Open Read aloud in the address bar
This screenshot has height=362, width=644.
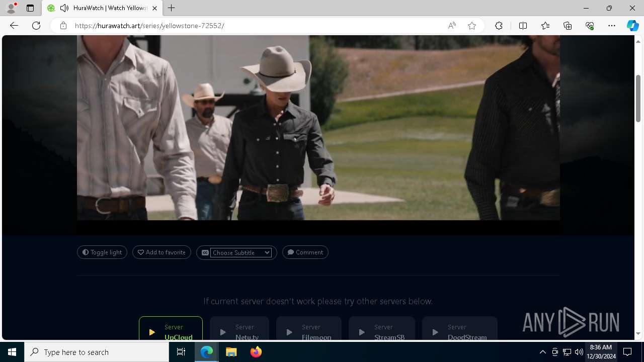pyautogui.click(x=452, y=26)
